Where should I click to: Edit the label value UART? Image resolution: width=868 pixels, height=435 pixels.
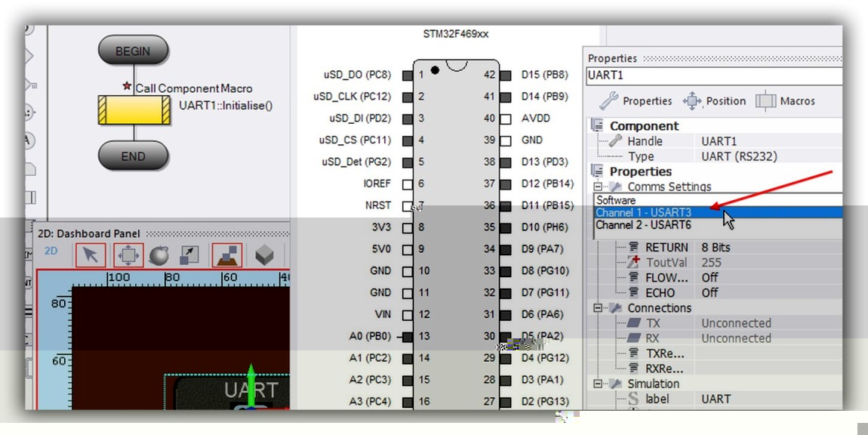(x=770, y=399)
